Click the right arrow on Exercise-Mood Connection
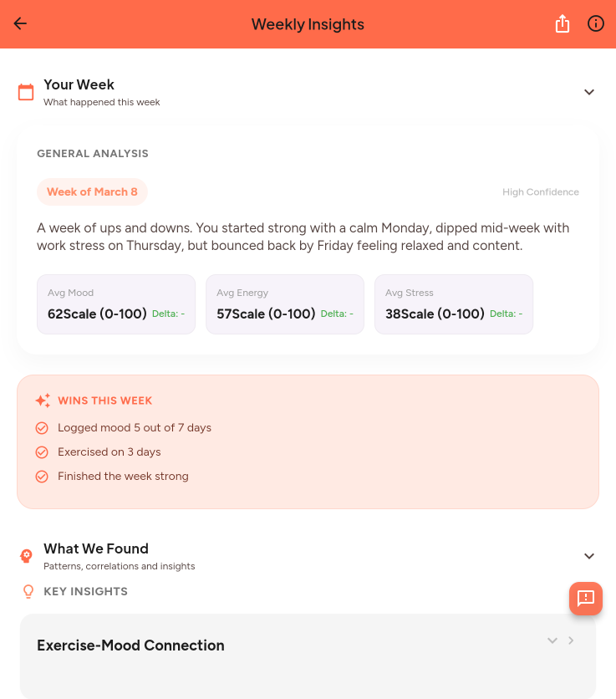 (571, 640)
